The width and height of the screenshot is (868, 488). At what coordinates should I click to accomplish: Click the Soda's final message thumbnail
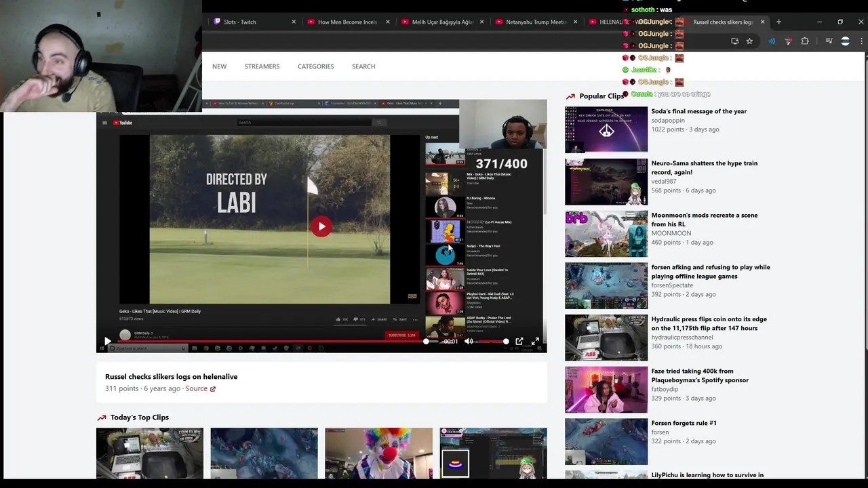(606, 129)
